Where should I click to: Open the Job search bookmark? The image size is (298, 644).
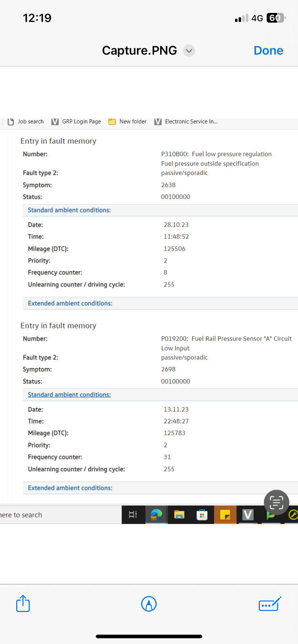pyautogui.click(x=26, y=121)
